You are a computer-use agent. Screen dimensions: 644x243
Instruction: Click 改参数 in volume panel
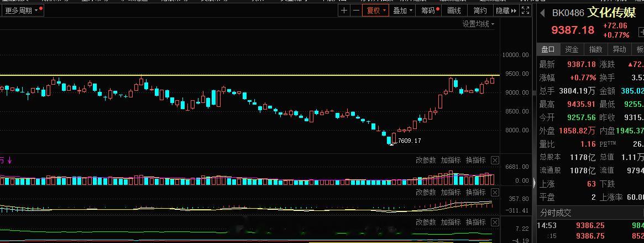point(426,161)
